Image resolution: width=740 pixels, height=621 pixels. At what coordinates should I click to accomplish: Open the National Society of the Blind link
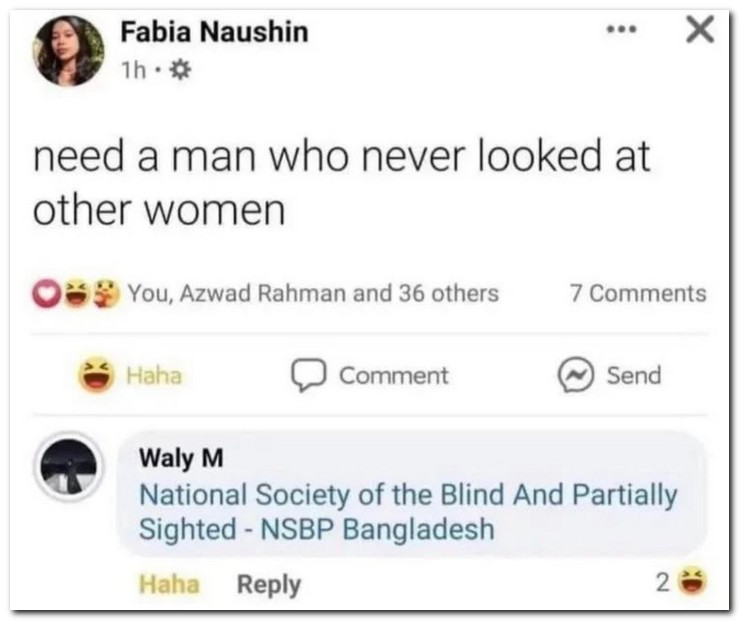[x=407, y=511]
